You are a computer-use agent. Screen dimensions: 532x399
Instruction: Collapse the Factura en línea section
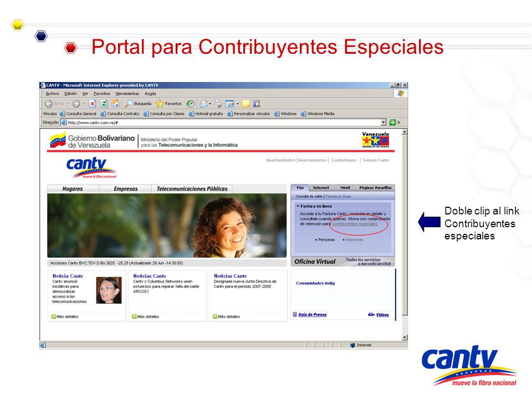298,206
